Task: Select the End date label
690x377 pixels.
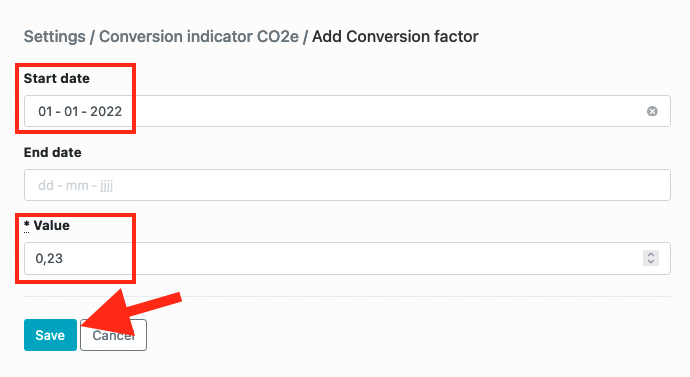Action: (53, 152)
